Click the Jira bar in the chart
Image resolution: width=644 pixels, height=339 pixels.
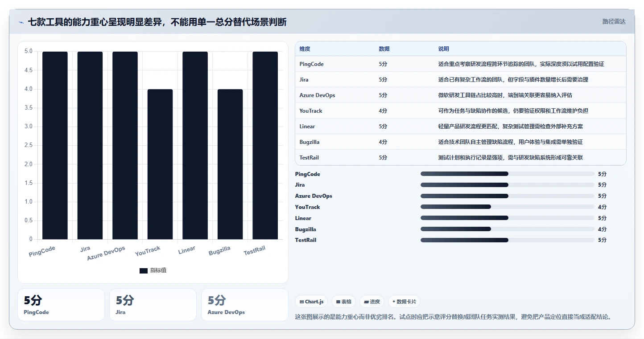90,146
